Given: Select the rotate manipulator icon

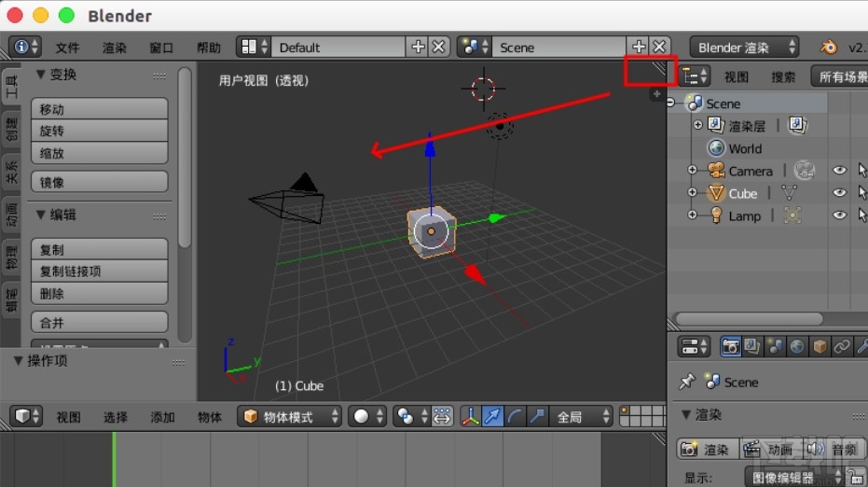Looking at the screenshot, I should tap(515, 416).
